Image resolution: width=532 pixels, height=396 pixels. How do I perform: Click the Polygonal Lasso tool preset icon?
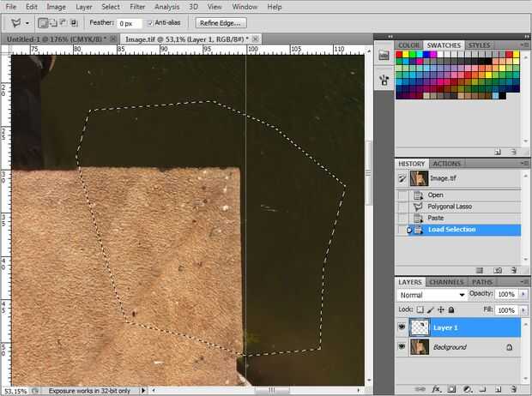coord(15,23)
